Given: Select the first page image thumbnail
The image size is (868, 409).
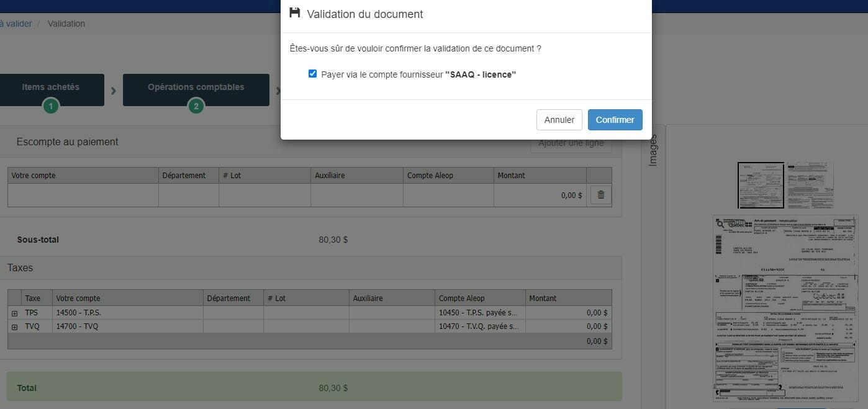Looking at the screenshot, I should pyautogui.click(x=761, y=185).
